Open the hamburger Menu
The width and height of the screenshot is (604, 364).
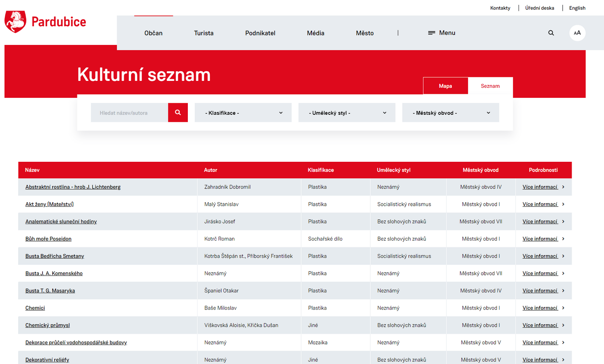tap(442, 33)
